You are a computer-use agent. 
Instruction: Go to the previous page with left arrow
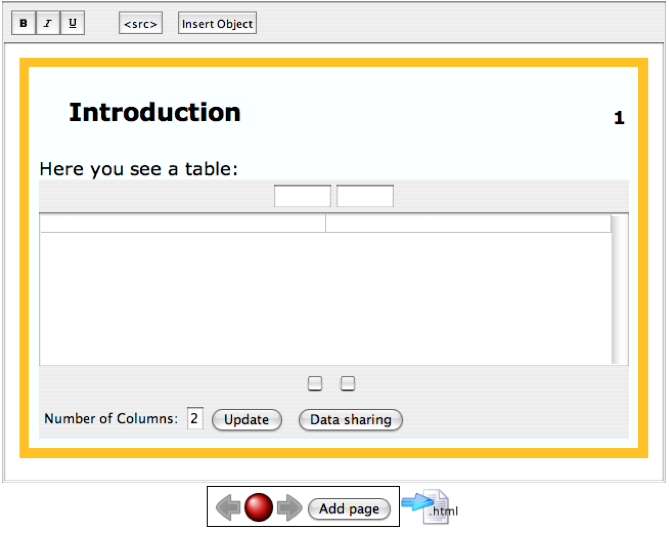pyautogui.click(x=229, y=507)
